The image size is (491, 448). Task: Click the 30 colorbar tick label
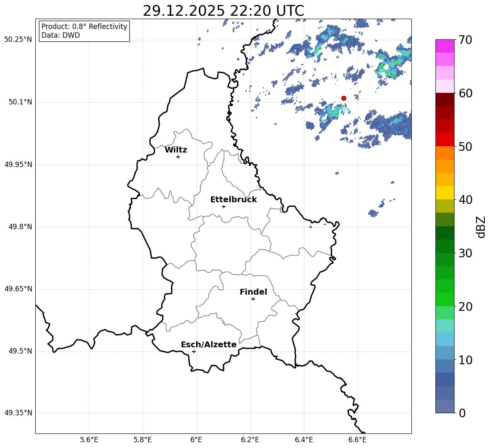click(465, 253)
